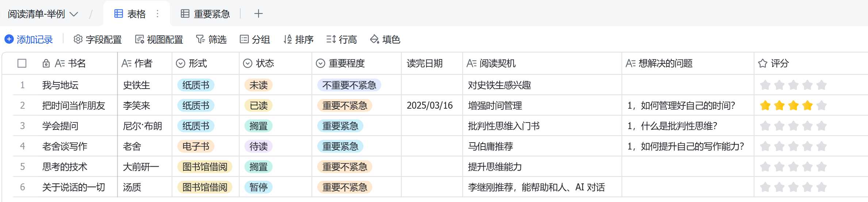Screen dimensions: 868x202
Task: Open field configuration gear icon
Action: click(78, 39)
